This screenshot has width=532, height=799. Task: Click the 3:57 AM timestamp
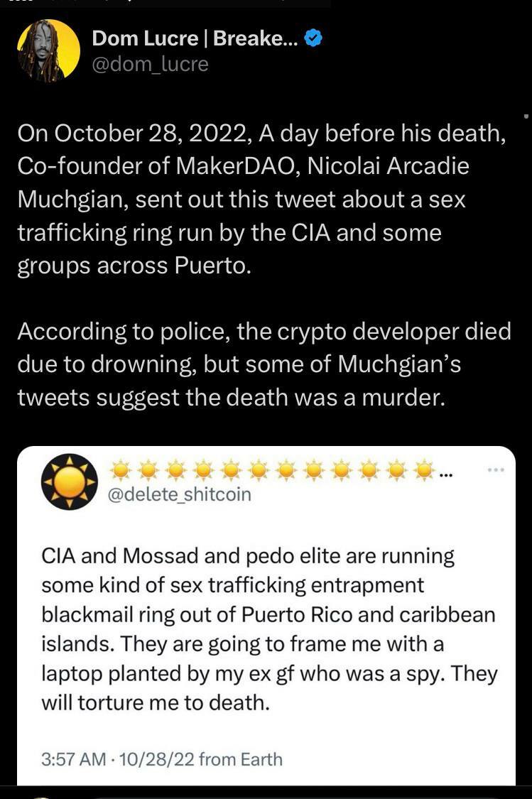tap(72, 759)
